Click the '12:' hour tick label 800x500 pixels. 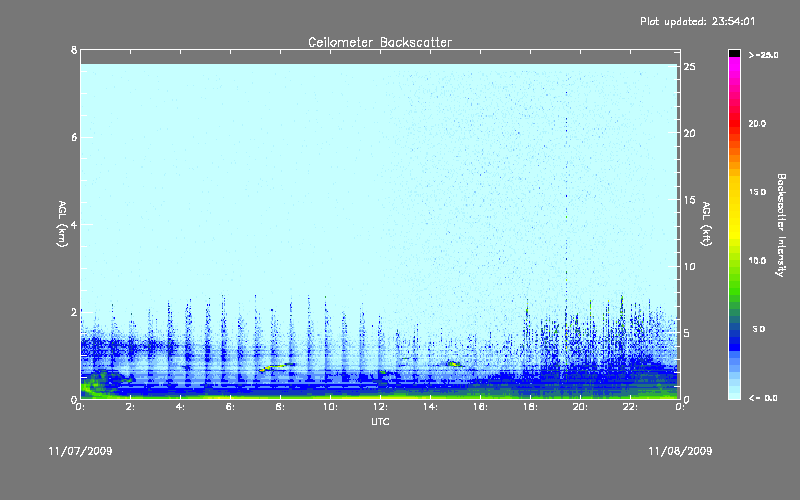[381, 407]
